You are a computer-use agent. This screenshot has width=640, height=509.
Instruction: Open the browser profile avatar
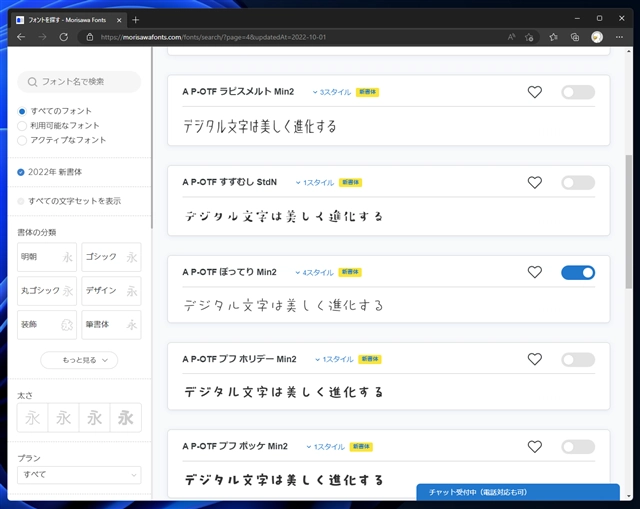pyautogui.click(x=597, y=37)
